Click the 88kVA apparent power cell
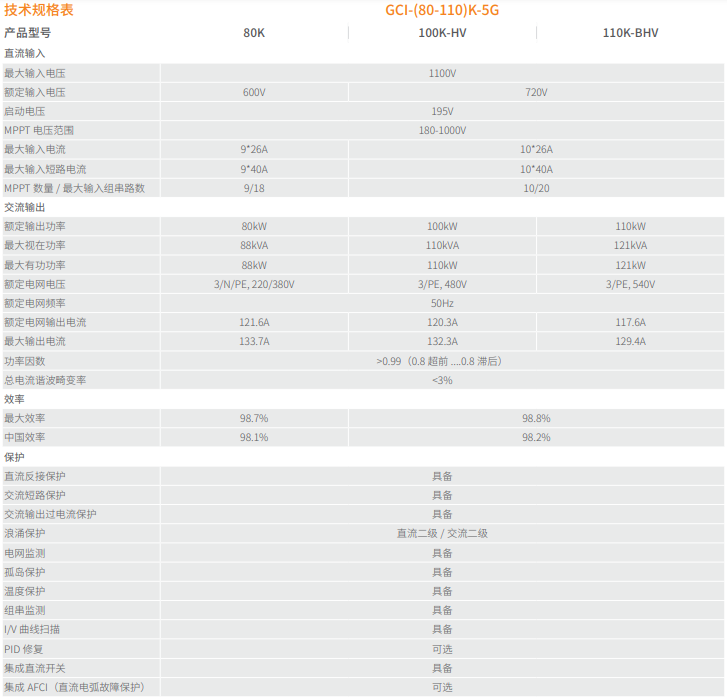 tap(254, 245)
